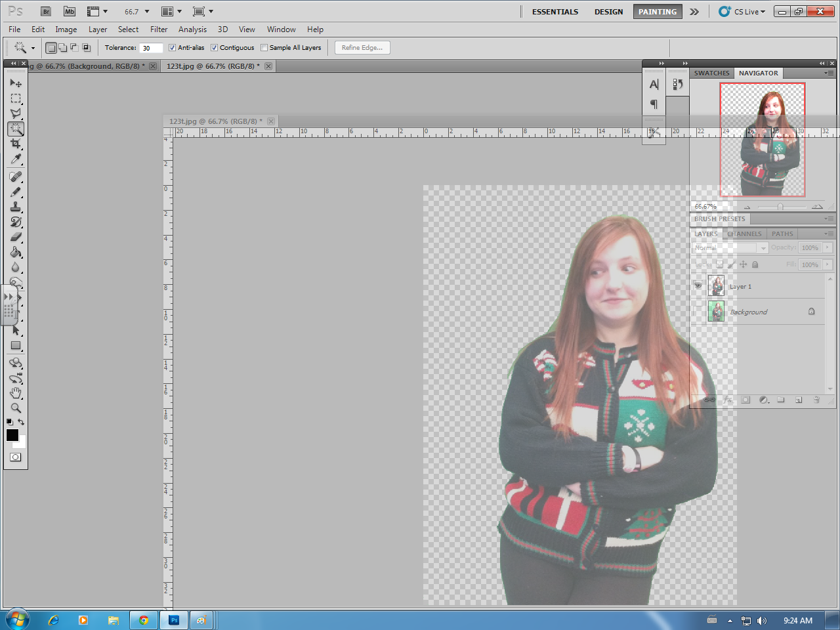Toggle Quick Mask mode
The image size is (840, 630).
pos(16,457)
